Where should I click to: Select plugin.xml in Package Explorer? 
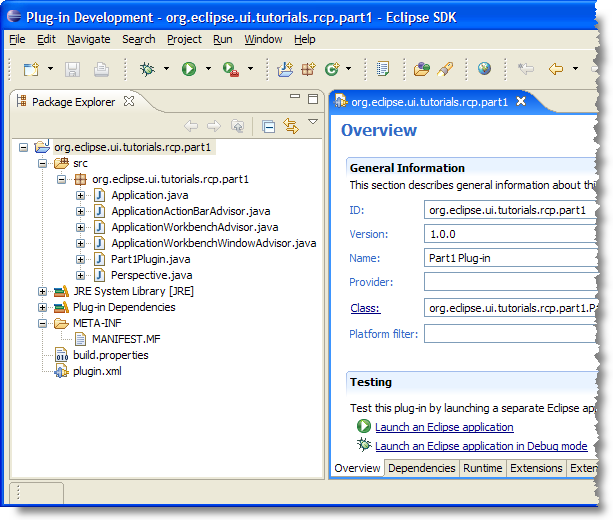pyautogui.click(x=96, y=371)
